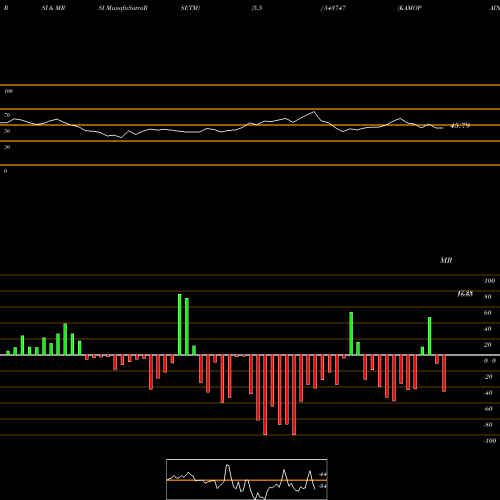Click the 50 level label on RSI axis
Viewport: 500px width, 500px height.
(x=7, y=131)
